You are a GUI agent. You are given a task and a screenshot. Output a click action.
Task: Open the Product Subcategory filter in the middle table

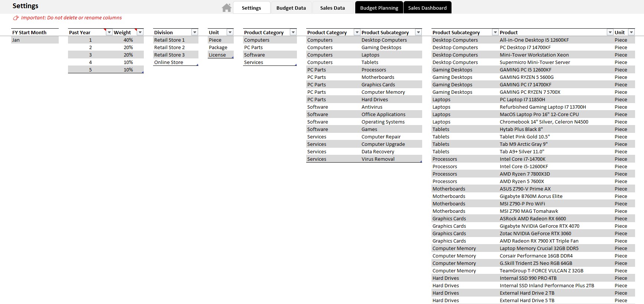pyautogui.click(x=418, y=32)
